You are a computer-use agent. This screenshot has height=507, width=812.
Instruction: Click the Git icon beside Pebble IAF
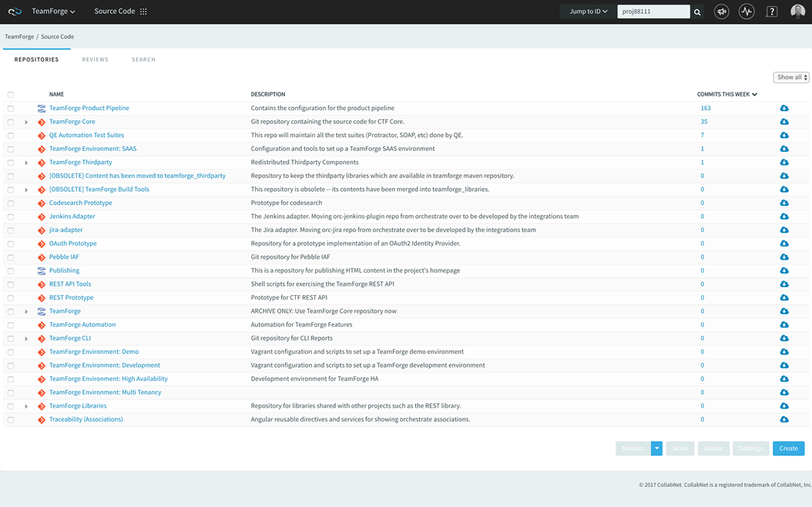point(42,257)
